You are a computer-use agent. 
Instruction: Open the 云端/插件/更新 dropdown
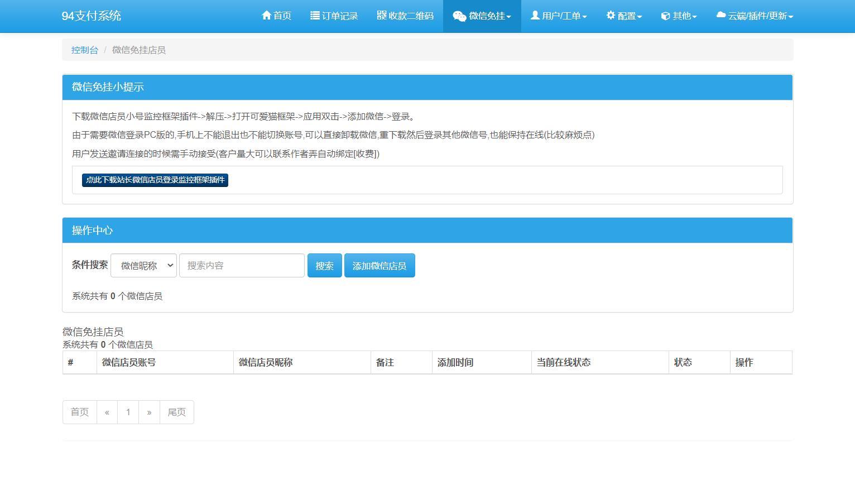(x=754, y=16)
